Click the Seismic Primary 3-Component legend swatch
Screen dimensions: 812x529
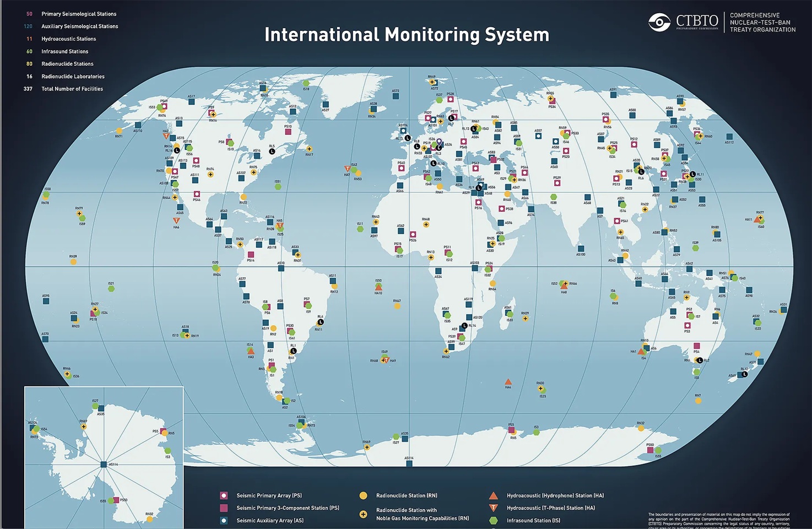224,508
